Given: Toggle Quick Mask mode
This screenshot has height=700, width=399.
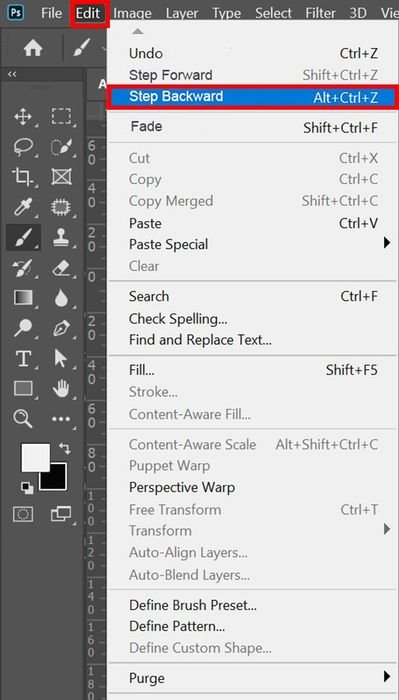Looking at the screenshot, I should 22,515.
